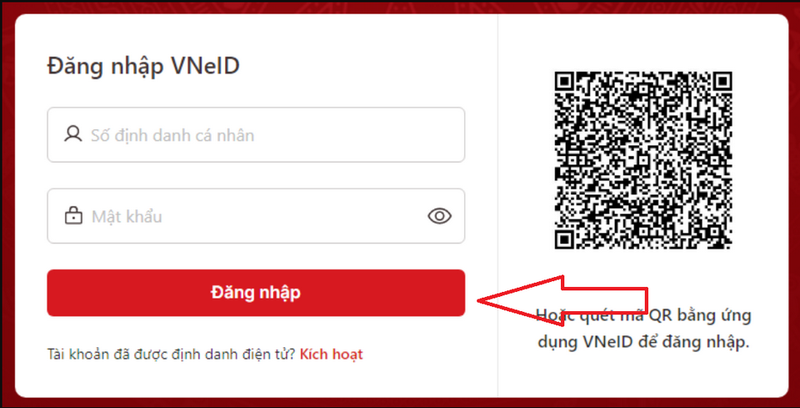800x408 pixels.
Task: Click the padlock icon in password field
Action: 73,216
